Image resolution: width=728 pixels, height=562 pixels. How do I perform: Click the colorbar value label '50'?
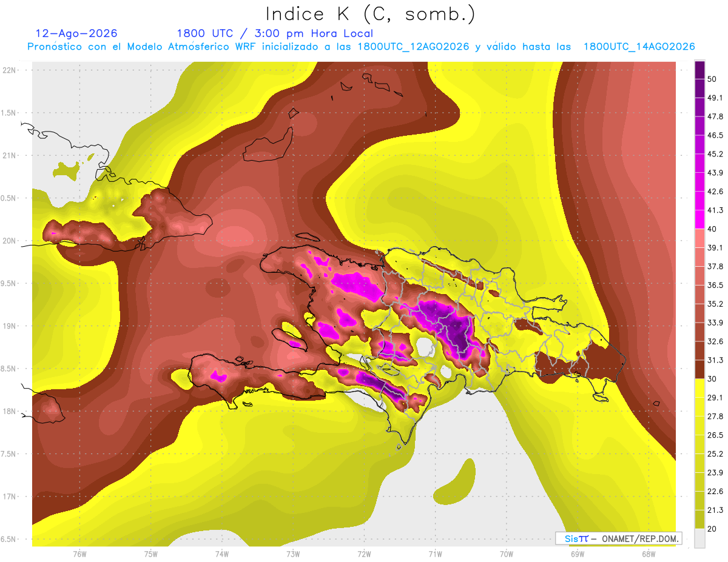coord(712,79)
